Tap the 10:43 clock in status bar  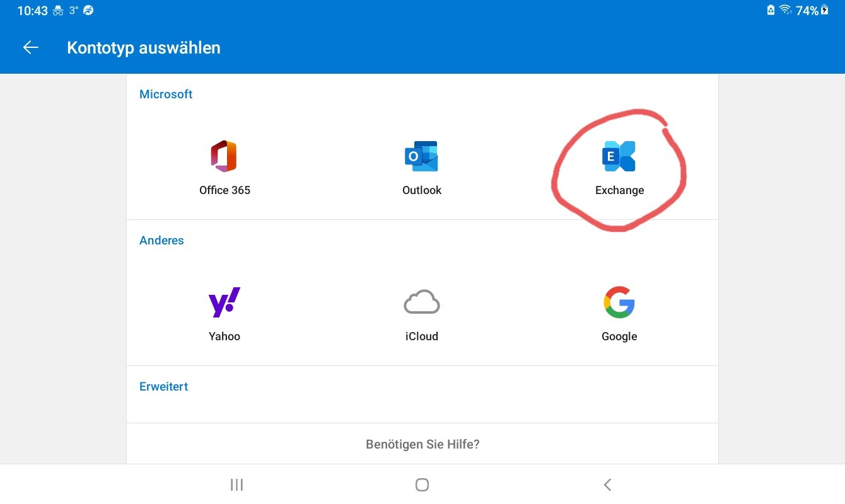pos(32,10)
